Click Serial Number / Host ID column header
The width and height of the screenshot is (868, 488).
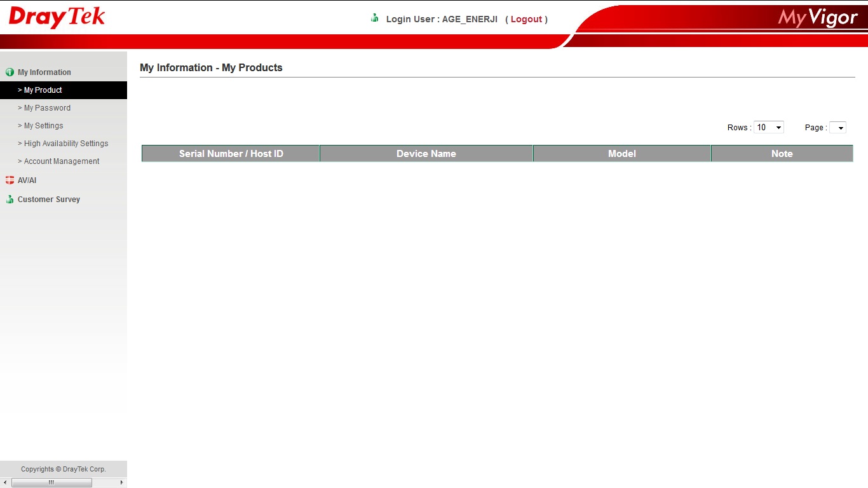coord(231,154)
